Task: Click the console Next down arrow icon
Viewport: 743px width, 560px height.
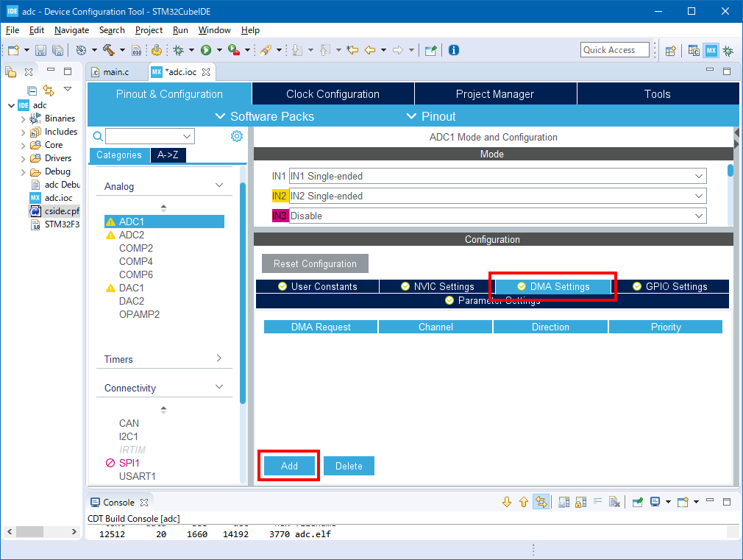Action: [x=507, y=502]
